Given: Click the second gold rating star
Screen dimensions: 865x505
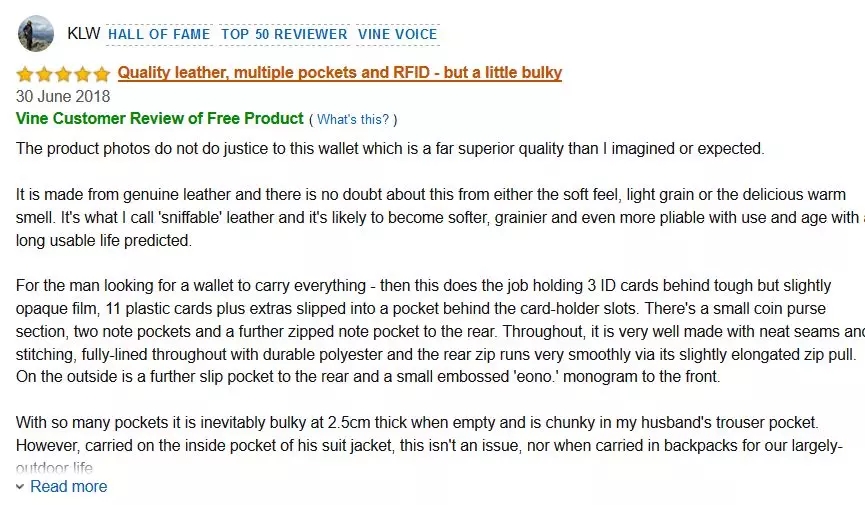Looking at the screenshot, I should click(45, 74).
